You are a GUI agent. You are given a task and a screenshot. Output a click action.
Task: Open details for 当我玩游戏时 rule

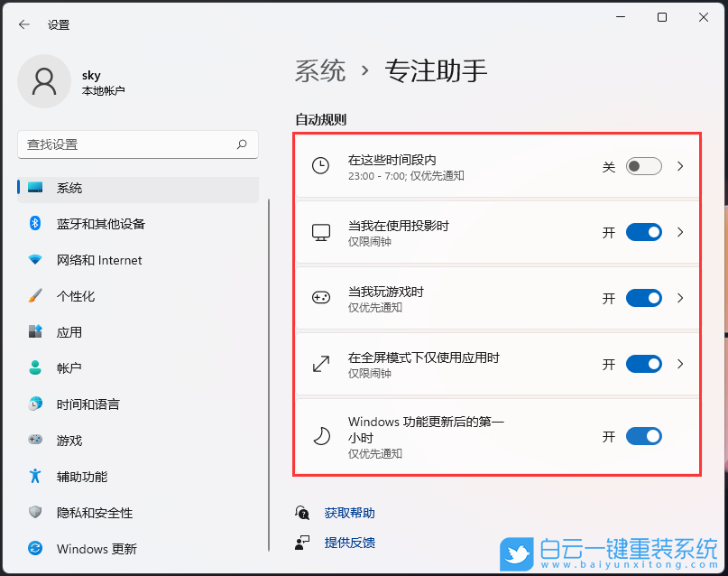tap(679, 298)
